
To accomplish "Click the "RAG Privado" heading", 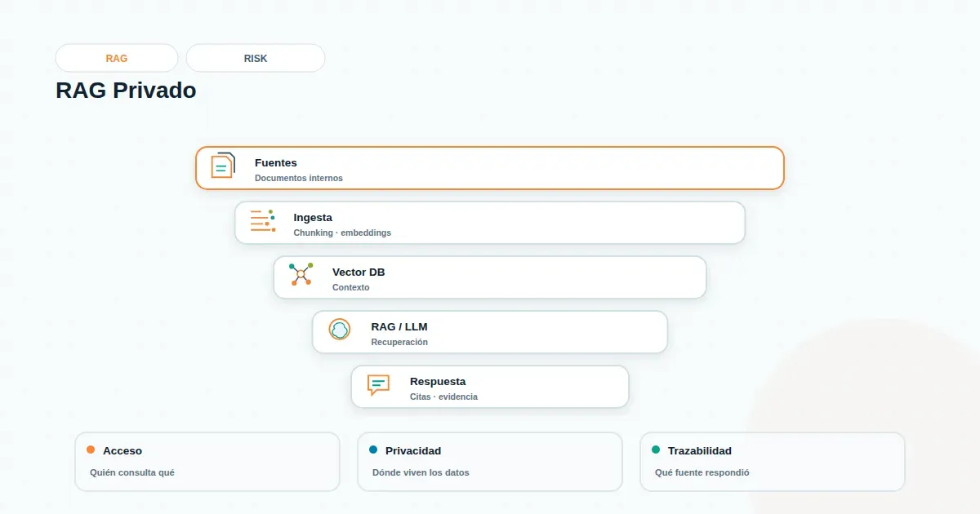I will [x=126, y=90].
